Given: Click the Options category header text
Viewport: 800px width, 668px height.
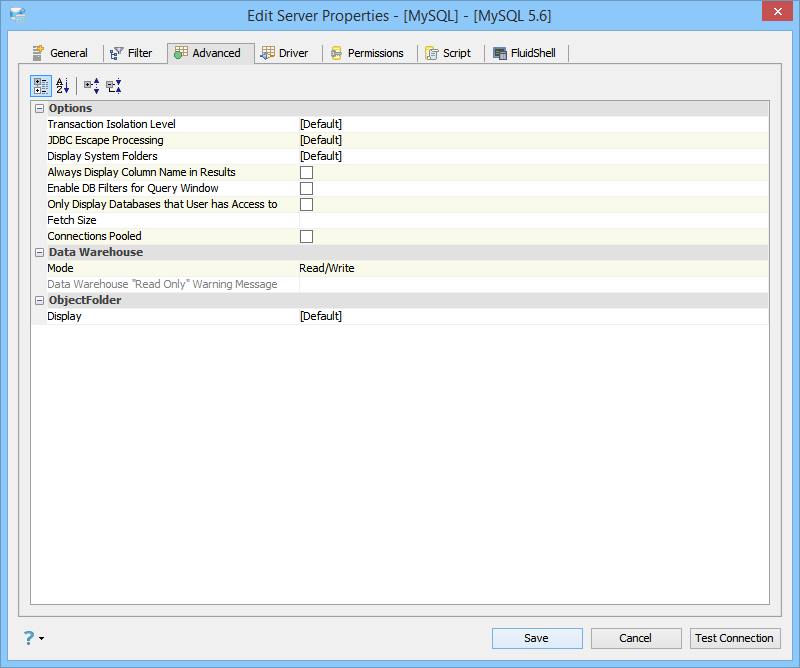Looking at the screenshot, I should pos(70,108).
